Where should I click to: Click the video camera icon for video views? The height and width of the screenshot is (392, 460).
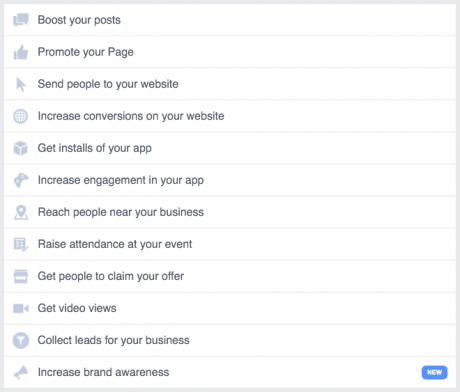[x=21, y=308]
